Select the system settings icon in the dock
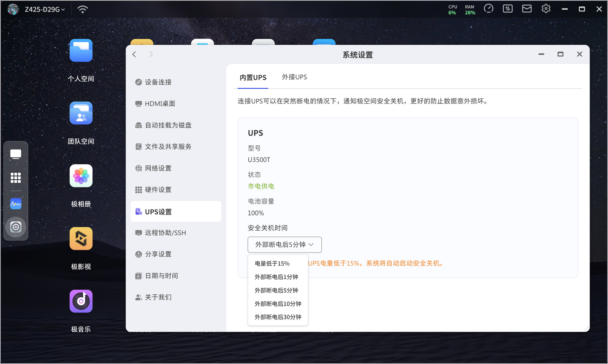 point(16,227)
